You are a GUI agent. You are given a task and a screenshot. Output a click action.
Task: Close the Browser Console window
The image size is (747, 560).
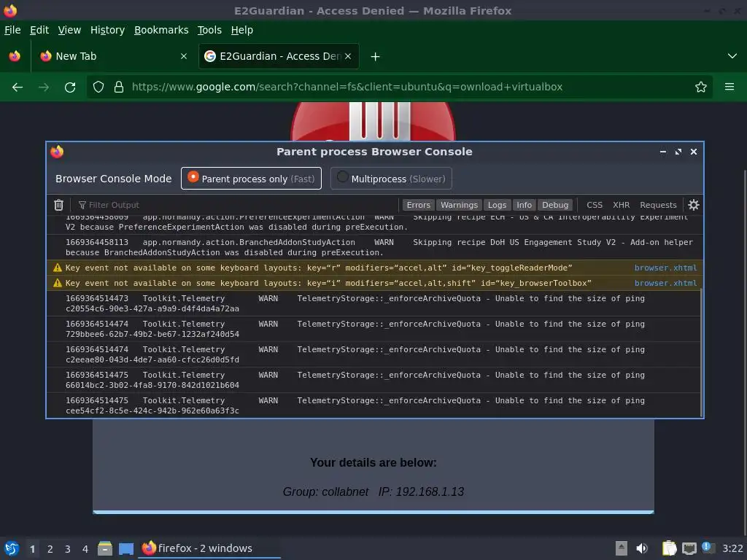point(694,152)
